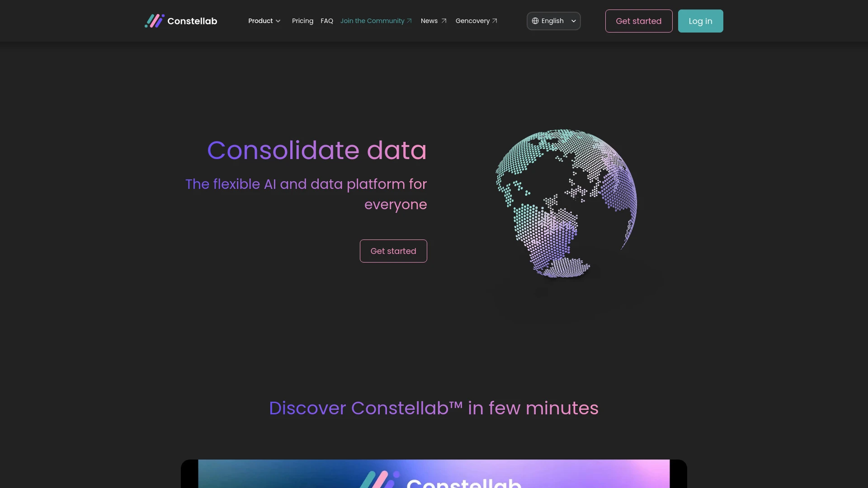The height and width of the screenshot is (488, 868).
Task: Select the Pricing menu item
Action: click(302, 21)
